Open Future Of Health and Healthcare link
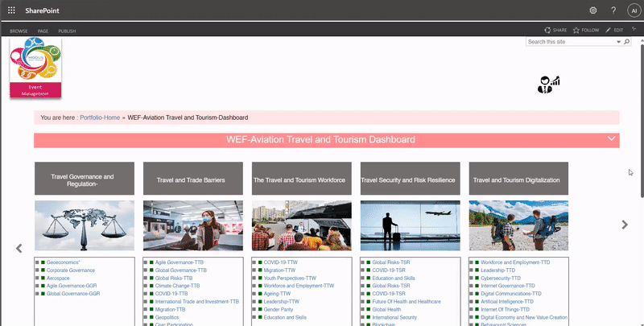This screenshot has width=644, height=326. coord(407,301)
